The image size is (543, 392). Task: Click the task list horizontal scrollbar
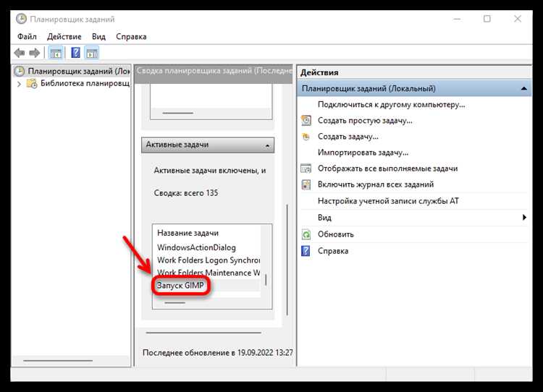click(x=175, y=303)
